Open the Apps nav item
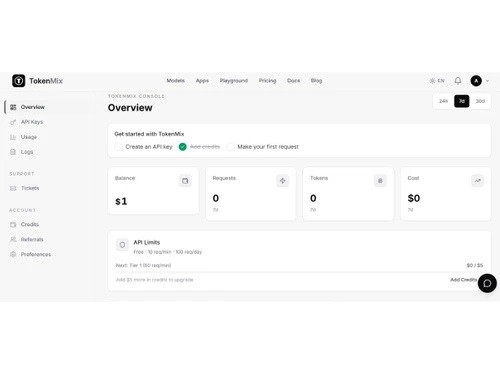The width and height of the screenshot is (500, 375). click(202, 81)
